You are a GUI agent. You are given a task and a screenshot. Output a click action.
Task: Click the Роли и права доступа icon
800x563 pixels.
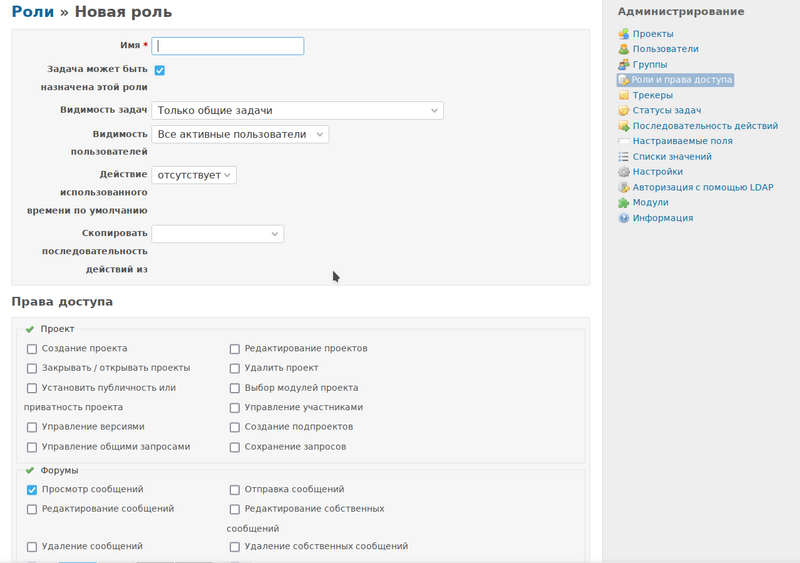pos(623,80)
